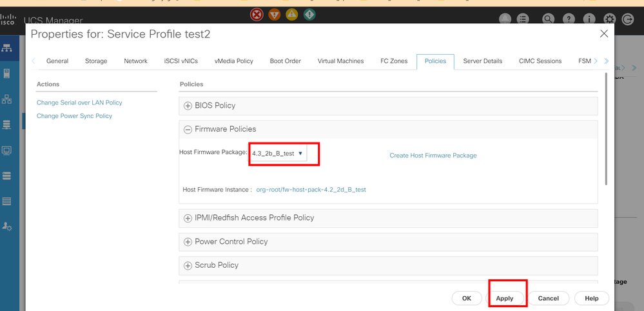This screenshot has width=644, height=311.
Task: Open the info icon in header
Action: 589,19
